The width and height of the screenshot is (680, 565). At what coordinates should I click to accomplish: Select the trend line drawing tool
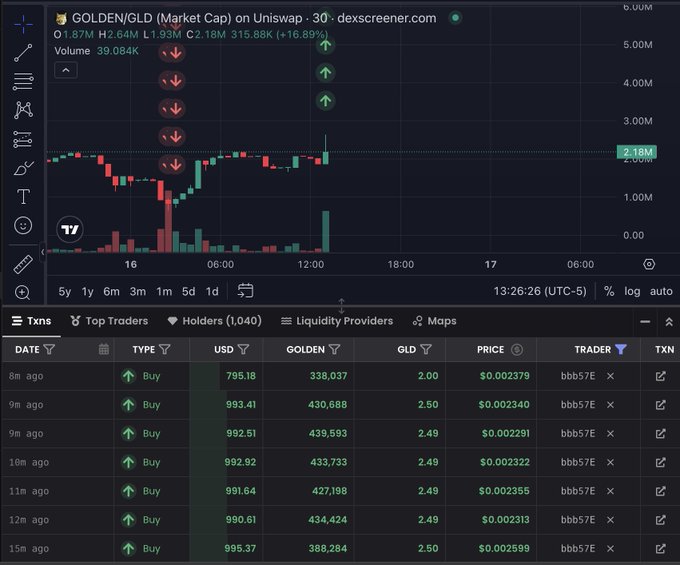[23, 53]
